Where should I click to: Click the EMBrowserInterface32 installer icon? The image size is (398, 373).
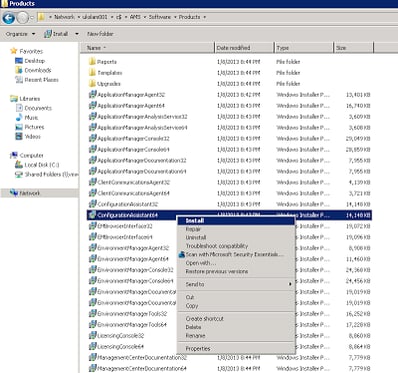tap(92, 226)
